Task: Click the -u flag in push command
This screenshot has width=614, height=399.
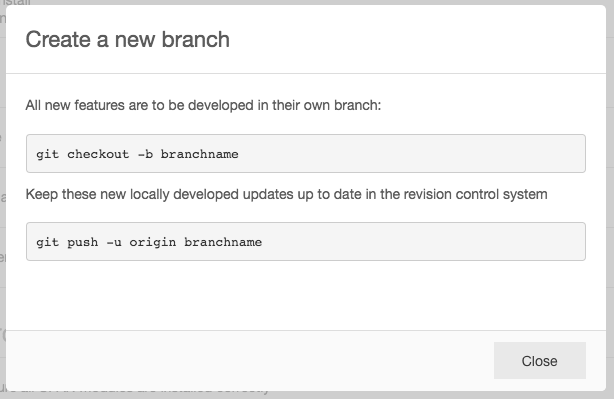Action: point(114,242)
